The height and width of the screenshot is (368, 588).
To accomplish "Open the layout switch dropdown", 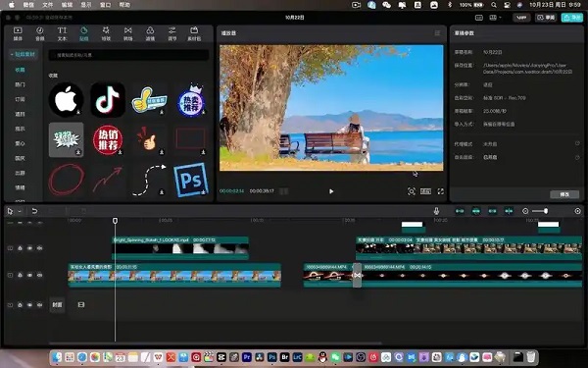I will click(x=495, y=18).
